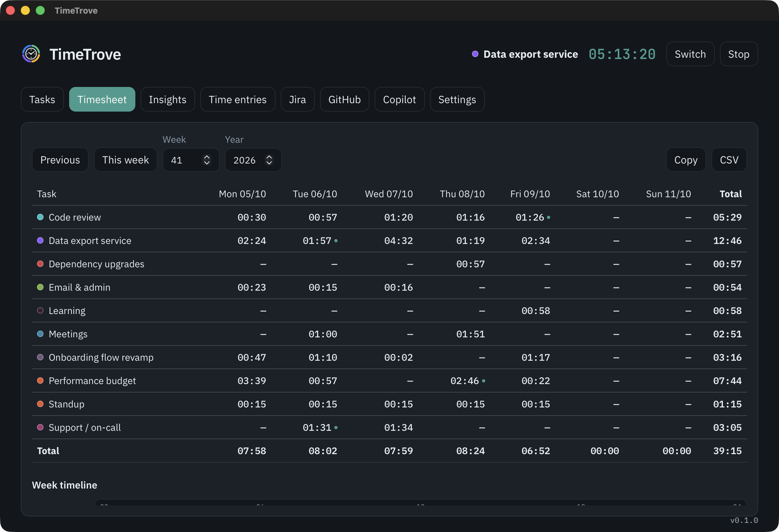Open the Week number stepper arrows
The image size is (779, 532).
pos(207,160)
